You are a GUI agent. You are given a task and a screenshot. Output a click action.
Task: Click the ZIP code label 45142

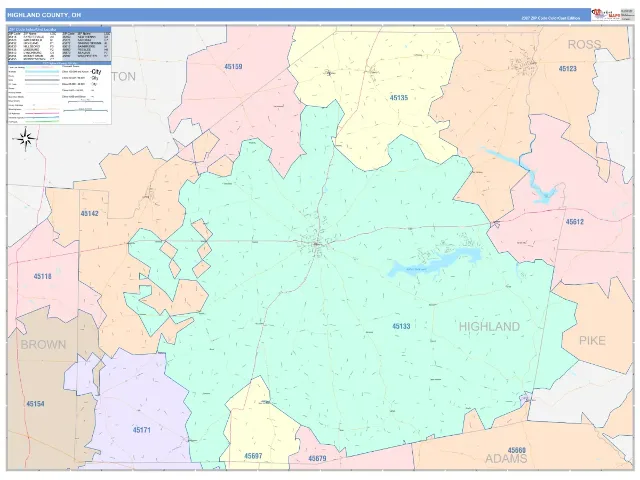point(89,213)
